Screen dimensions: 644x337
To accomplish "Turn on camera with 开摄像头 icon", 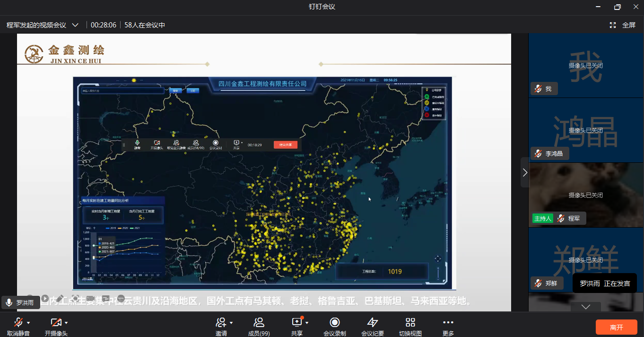I will pos(56,322).
